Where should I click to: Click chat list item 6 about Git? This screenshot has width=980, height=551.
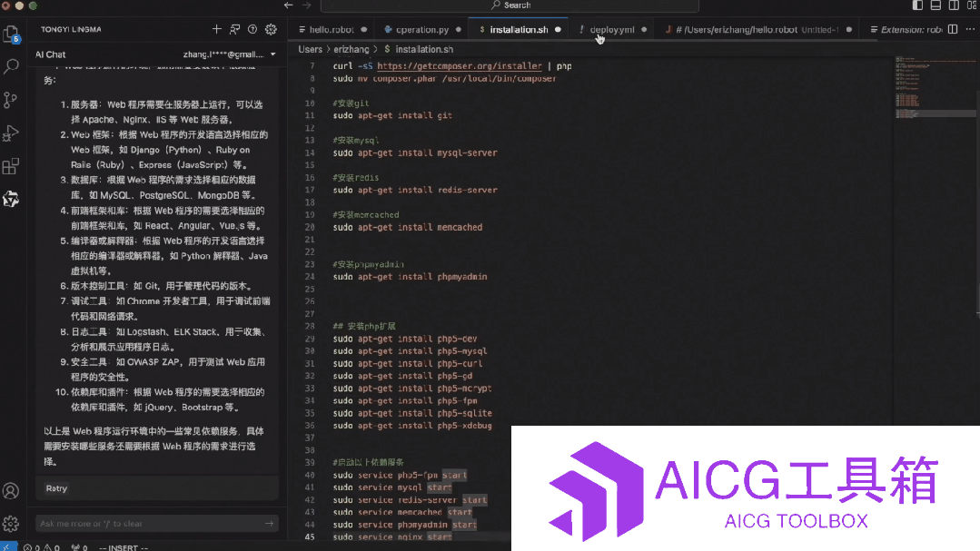click(156, 286)
